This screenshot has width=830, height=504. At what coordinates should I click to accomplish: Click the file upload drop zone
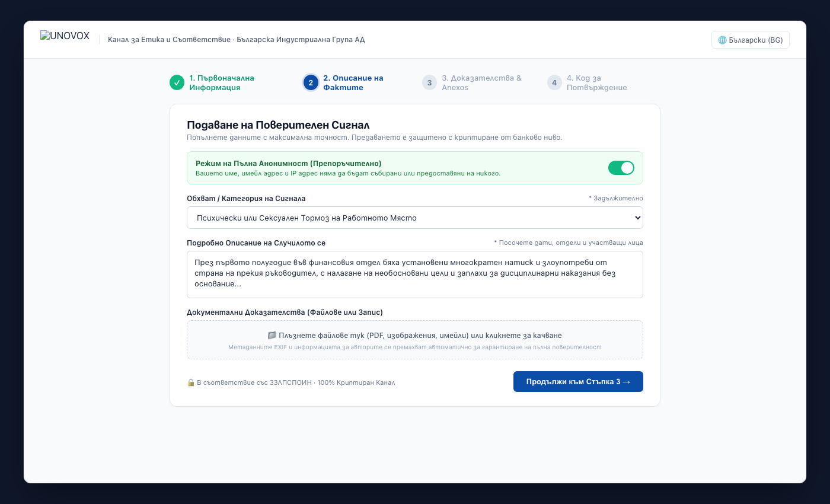coord(415,340)
